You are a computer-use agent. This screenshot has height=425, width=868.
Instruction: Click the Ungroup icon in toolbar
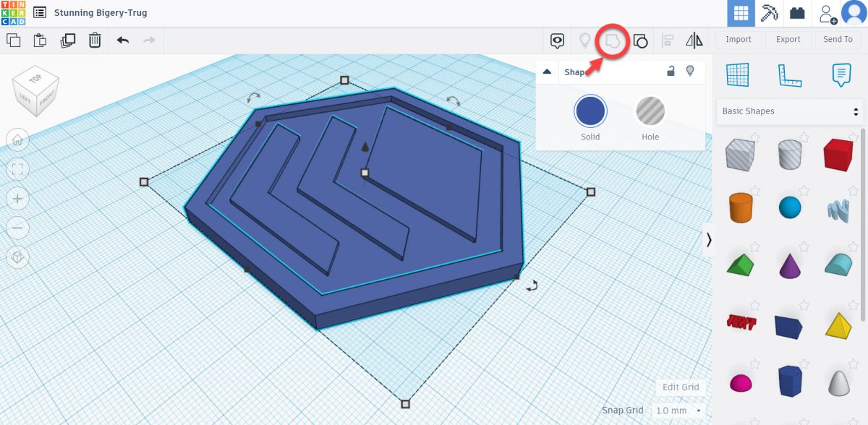(640, 40)
